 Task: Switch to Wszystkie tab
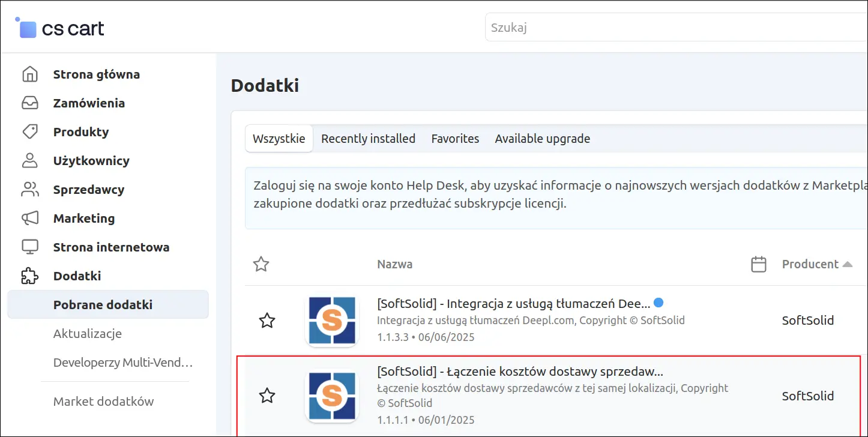click(x=279, y=139)
